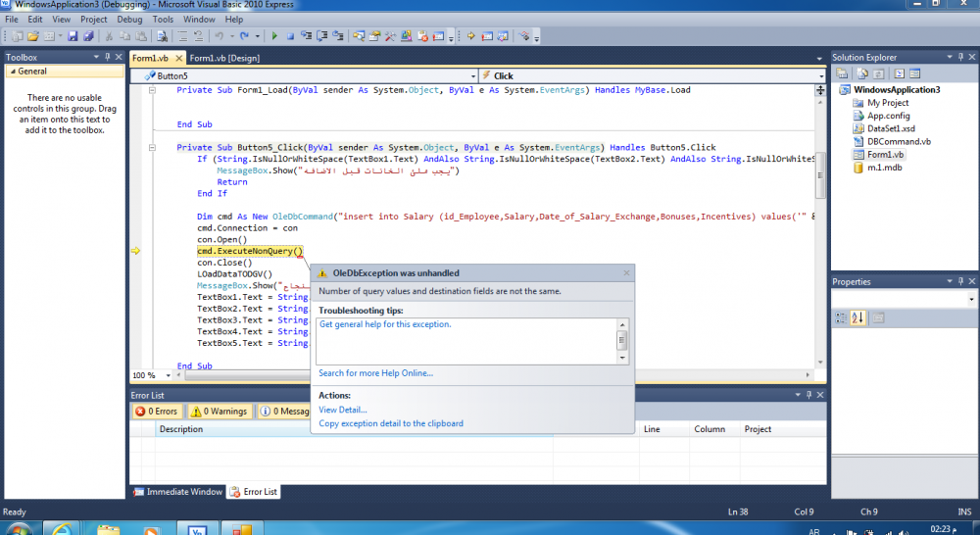Toggle auto-hide pin on Error List panel

pyautogui.click(x=808, y=395)
